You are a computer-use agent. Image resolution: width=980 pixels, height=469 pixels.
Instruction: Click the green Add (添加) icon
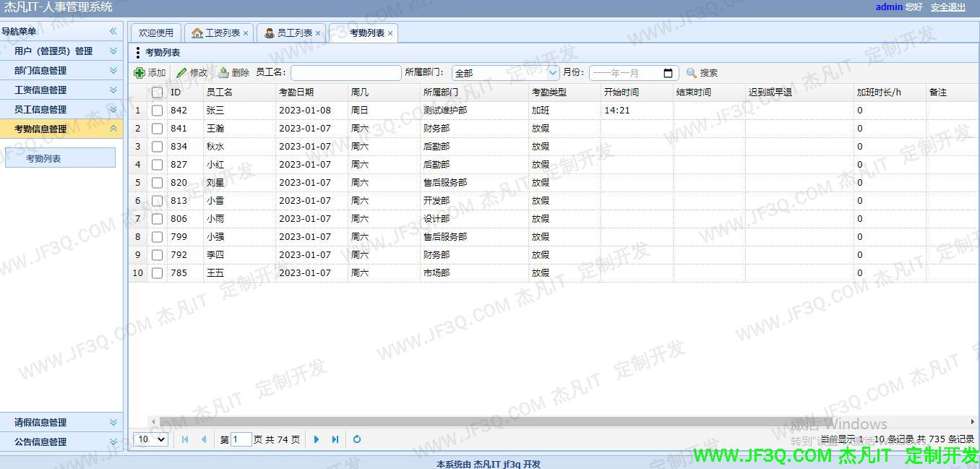click(140, 73)
